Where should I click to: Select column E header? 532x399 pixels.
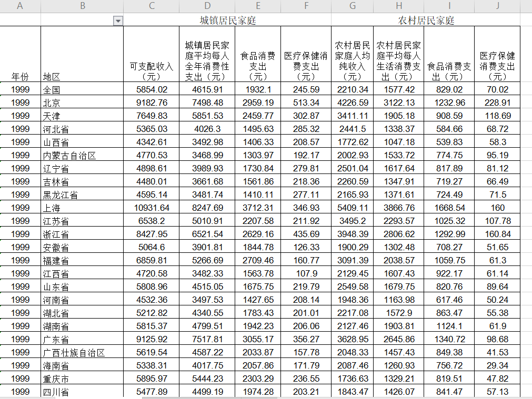(258, 6)
